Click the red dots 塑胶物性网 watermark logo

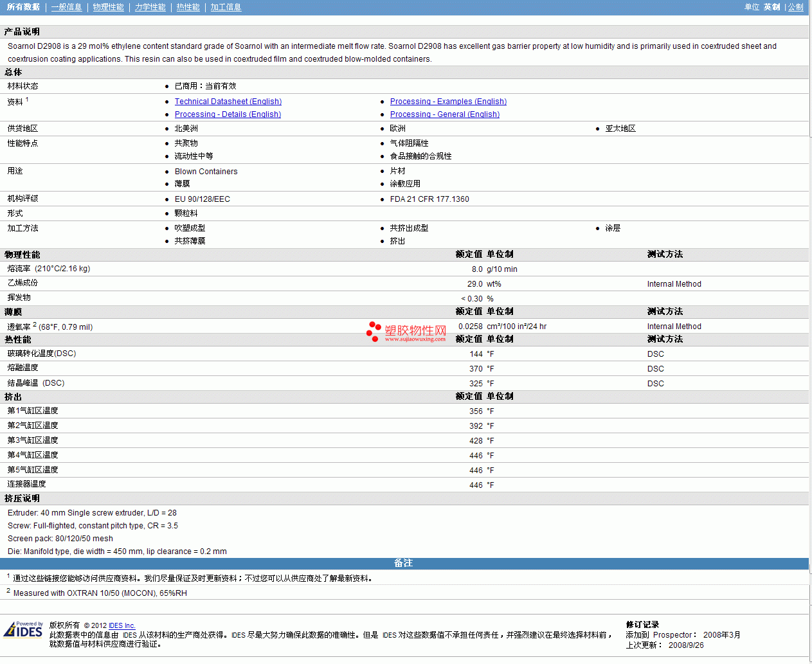[374, 331]
